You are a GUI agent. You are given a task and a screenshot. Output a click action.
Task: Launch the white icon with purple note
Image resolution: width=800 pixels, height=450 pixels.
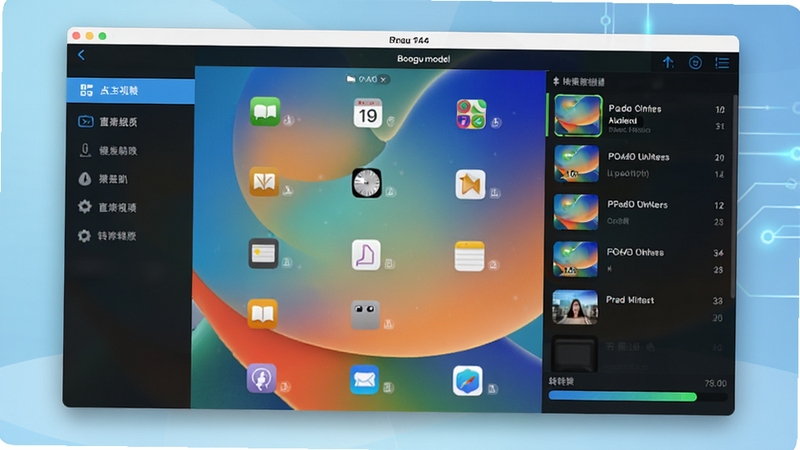point(366,255)
